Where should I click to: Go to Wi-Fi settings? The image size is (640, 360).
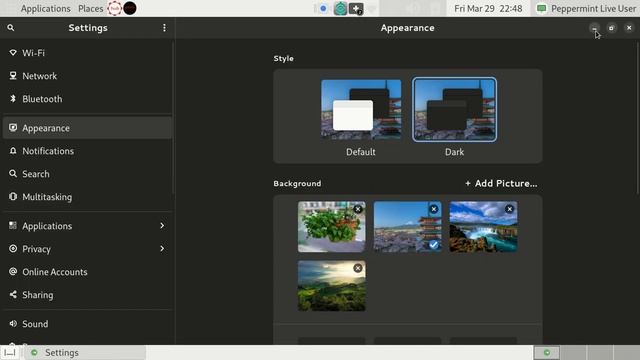tap(87, 53)
